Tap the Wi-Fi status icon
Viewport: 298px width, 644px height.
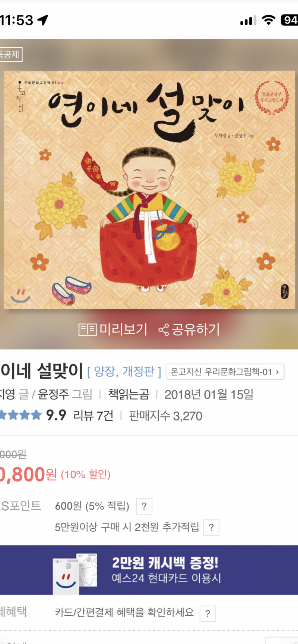pos(268,20)
